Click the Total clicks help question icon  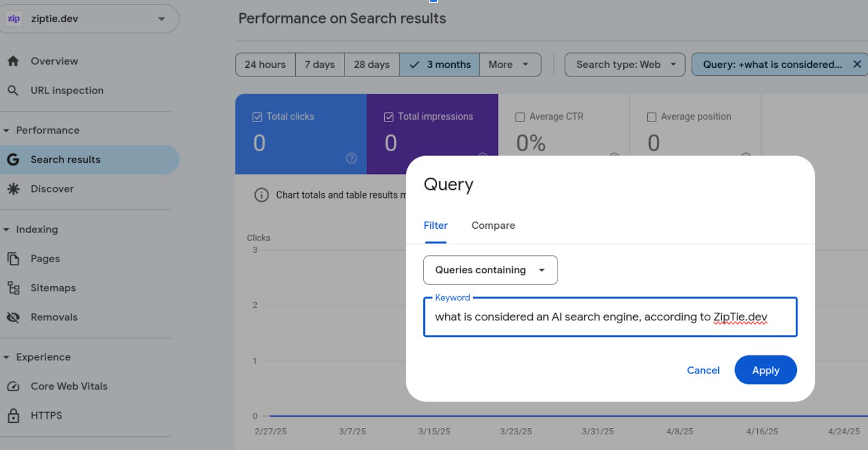352,158
